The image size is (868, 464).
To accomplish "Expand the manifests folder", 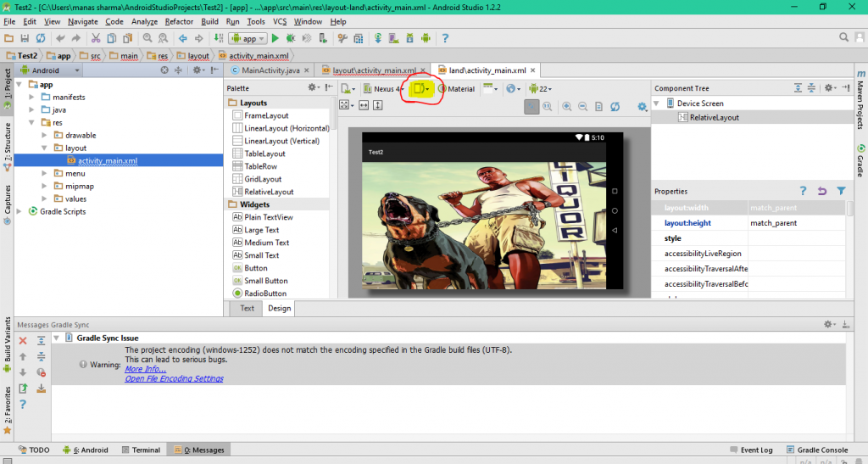I will coord(31,97).
